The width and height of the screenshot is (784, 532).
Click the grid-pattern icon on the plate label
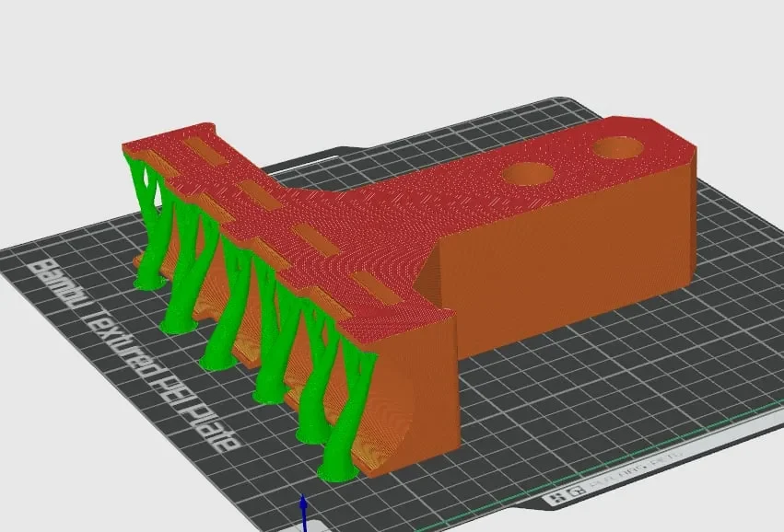click(556, 498)
